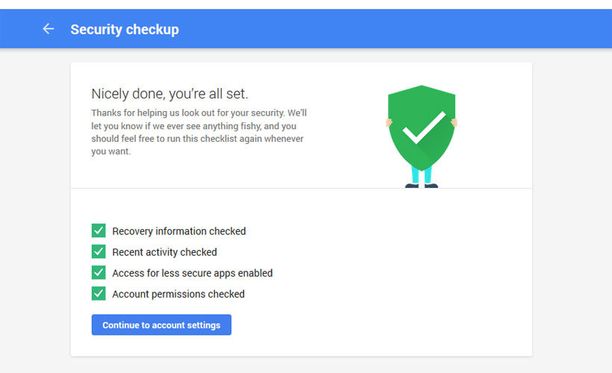
Task: Select the Recent activity checked label
Action: tap(164, 252)
